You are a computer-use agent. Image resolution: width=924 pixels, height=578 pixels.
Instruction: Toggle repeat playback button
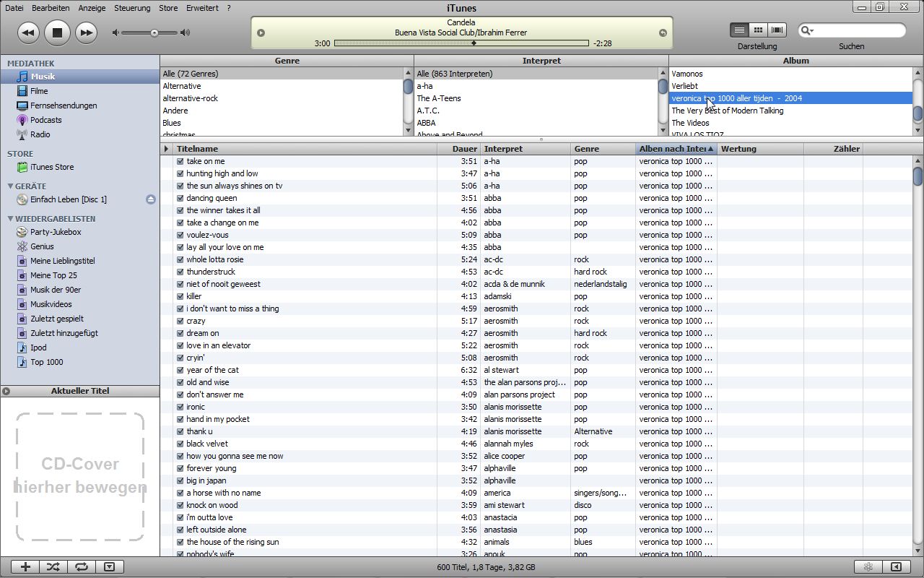coord(82,567)
